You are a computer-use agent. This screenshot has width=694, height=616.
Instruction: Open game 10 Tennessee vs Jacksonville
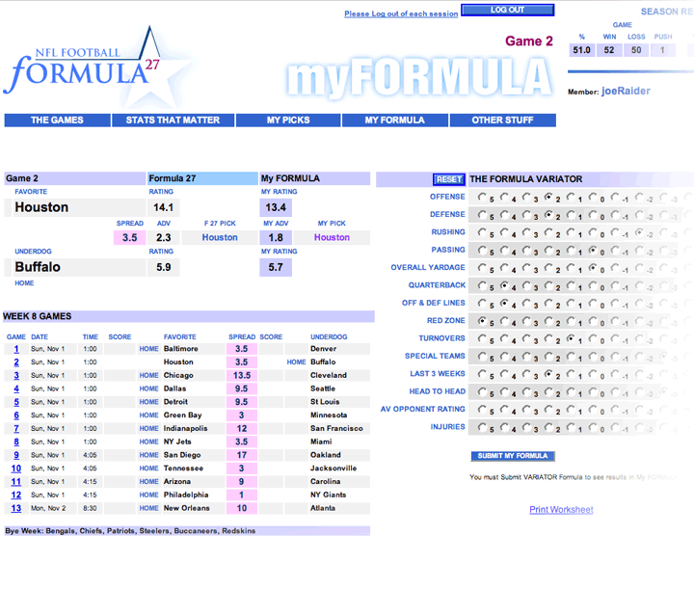coord(16,469)
